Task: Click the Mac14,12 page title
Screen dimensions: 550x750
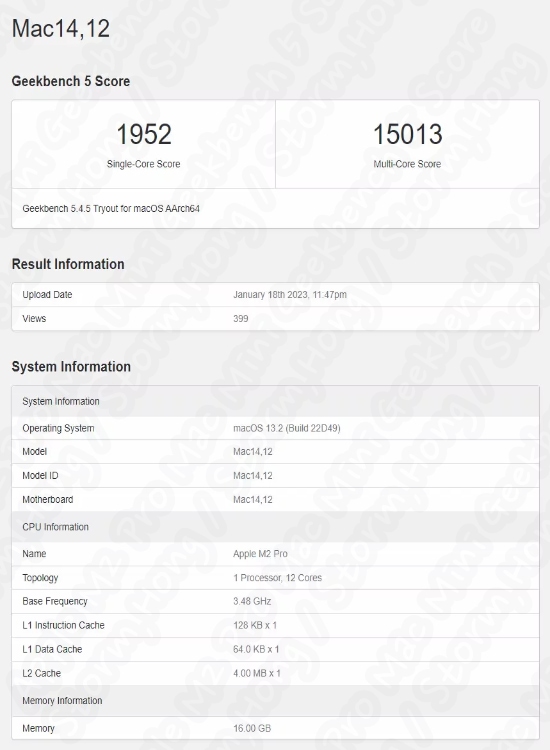Action: [x=61, y=28]
